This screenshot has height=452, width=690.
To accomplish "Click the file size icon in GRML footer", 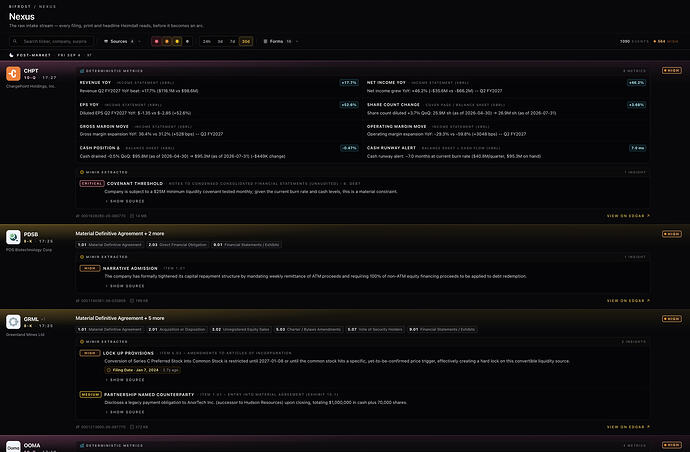I will 132,427.
